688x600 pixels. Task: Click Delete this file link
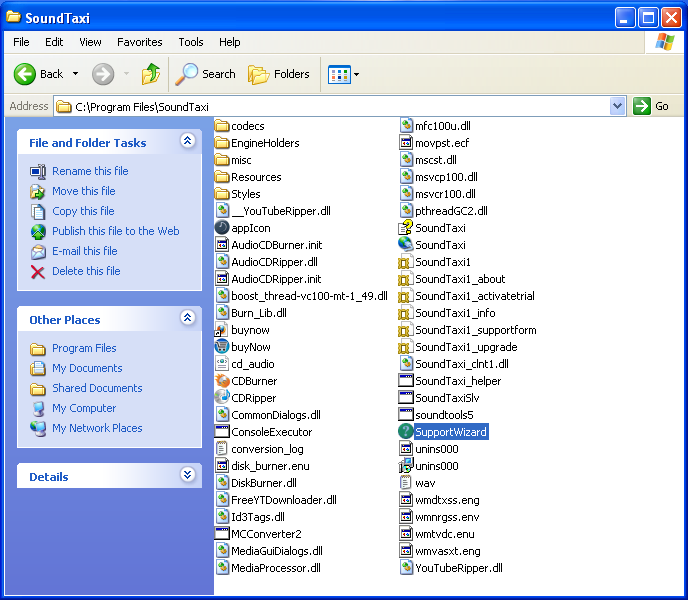[x=86, y=271]
